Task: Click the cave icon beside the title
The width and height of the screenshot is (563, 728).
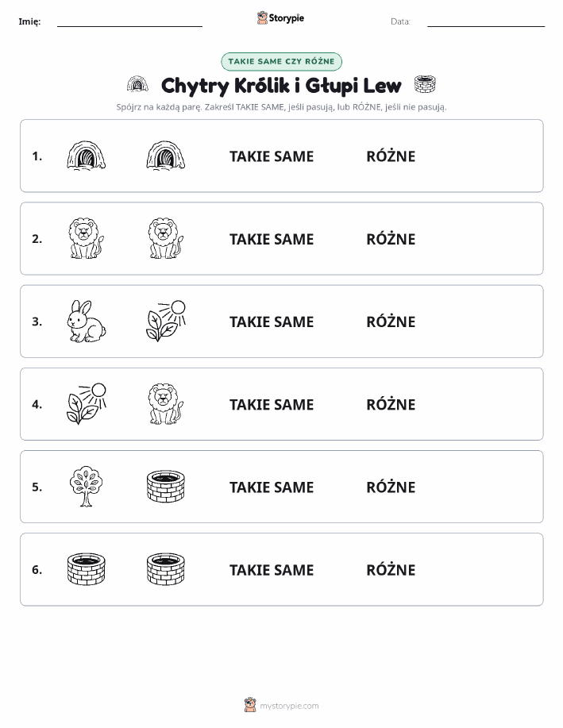Action: click(137, 84)
